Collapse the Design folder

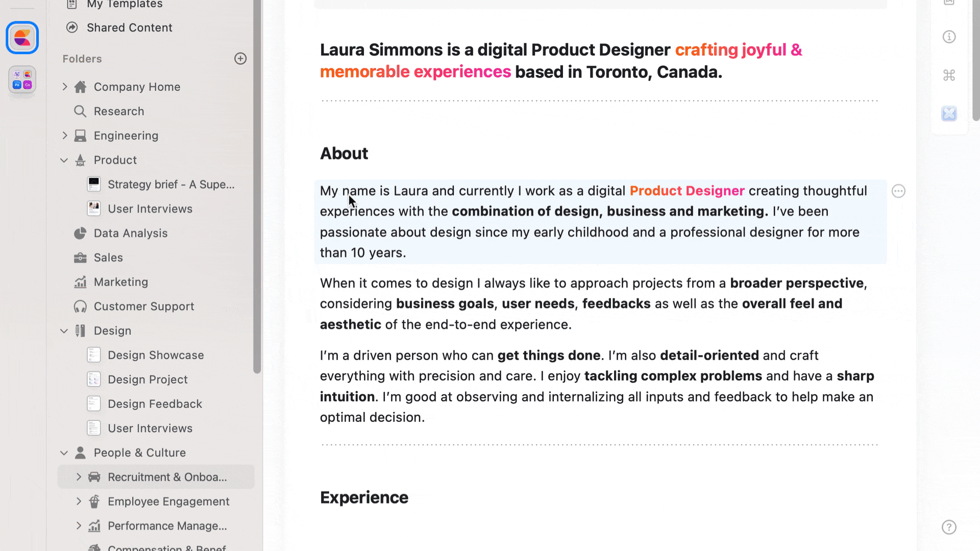coord(64,331)
